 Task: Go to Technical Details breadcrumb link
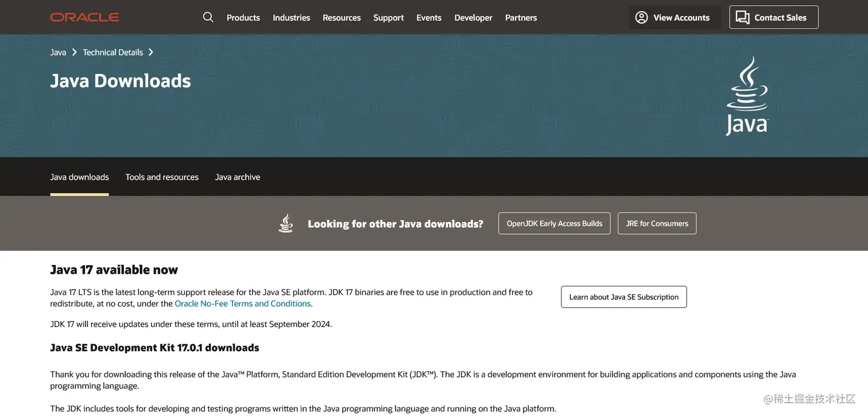point(113,52)
